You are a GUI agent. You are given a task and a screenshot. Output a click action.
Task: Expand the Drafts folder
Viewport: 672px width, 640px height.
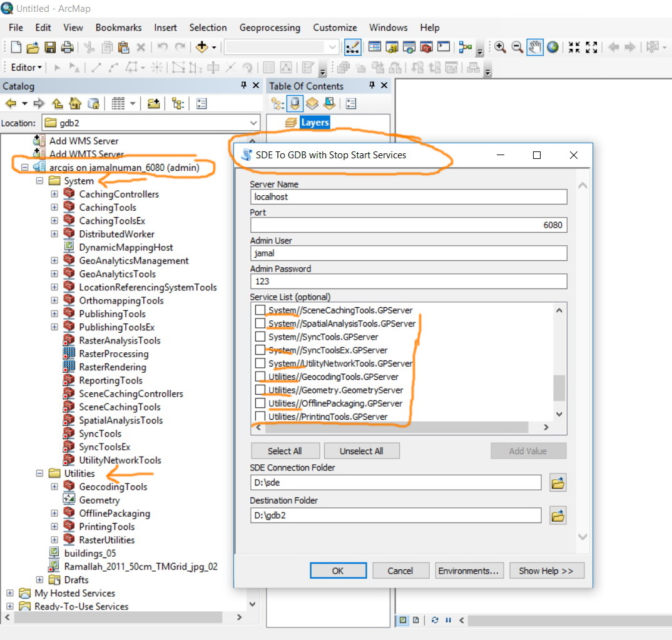39,579
